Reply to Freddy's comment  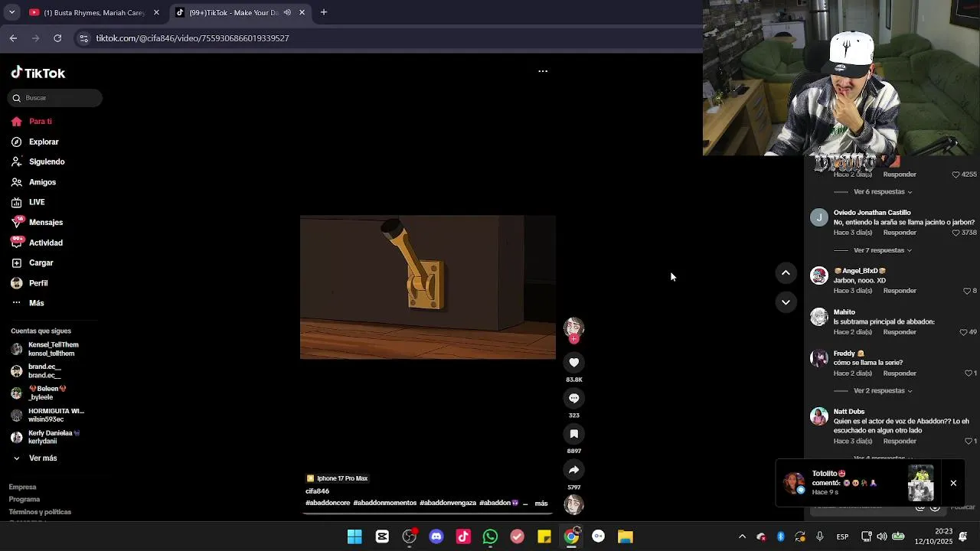click(x=900, y=373)
